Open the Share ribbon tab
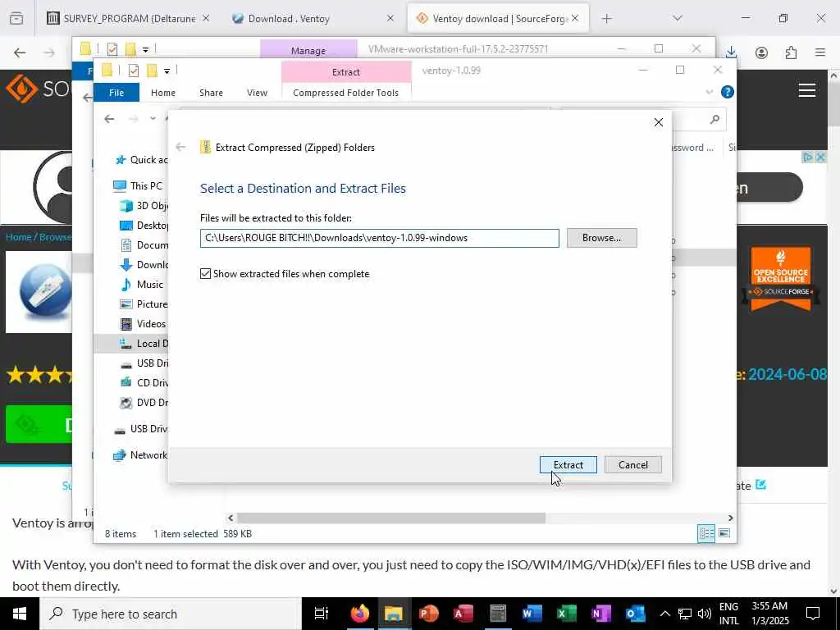 (211, 93)
